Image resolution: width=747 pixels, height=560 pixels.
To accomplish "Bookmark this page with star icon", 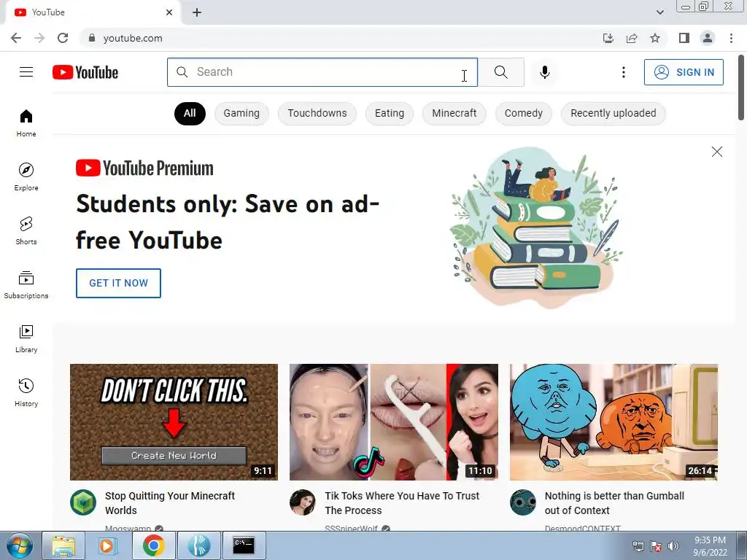I will coord(655,38).
